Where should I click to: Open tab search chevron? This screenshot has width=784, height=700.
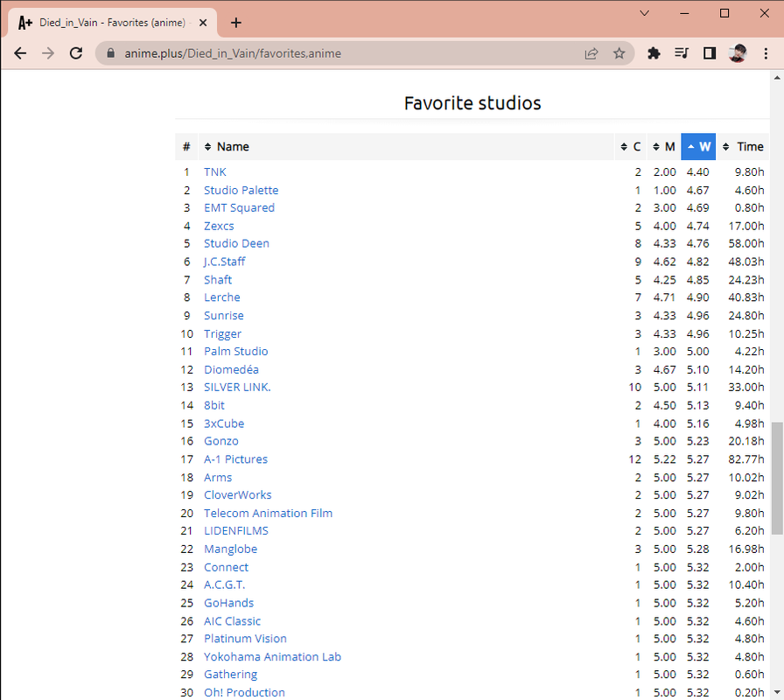[x=645, y=13]
